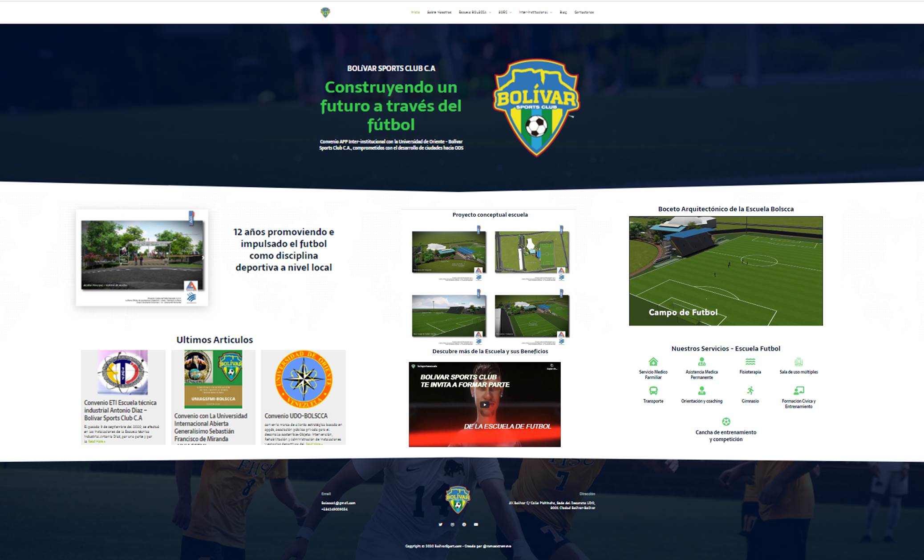Image resolution: width=924 pixels, height=560 pixels.
Task: Click the Fisioterapia label
Action: [750, 372]
